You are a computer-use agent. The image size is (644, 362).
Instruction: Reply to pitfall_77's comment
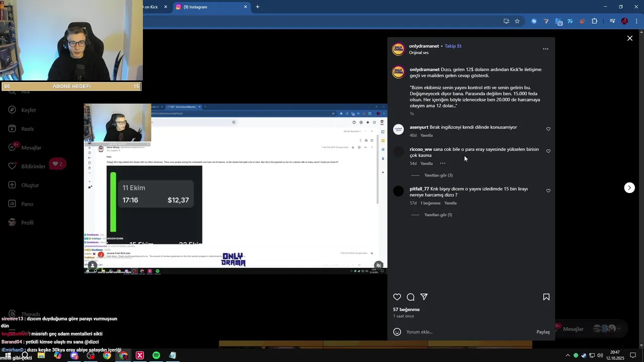pos(450,203)
